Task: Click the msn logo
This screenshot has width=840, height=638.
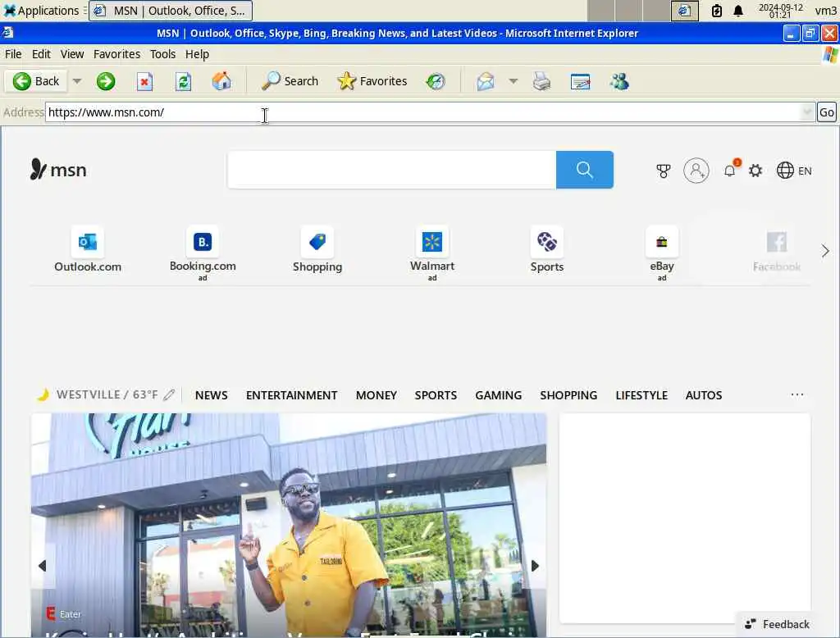Action: 58,170
